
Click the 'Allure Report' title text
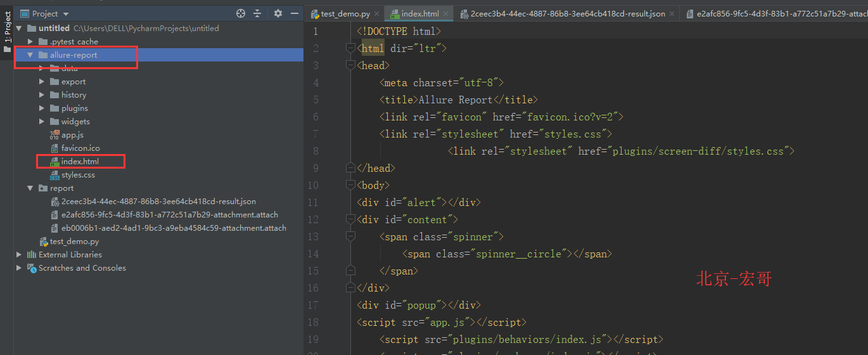coord(456,100)
